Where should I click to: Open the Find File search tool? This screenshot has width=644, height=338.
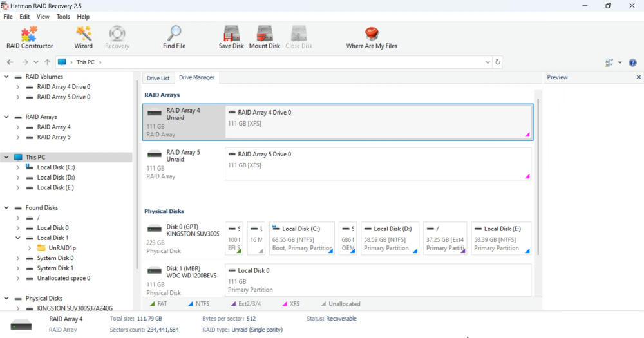[x=174, y=37]
